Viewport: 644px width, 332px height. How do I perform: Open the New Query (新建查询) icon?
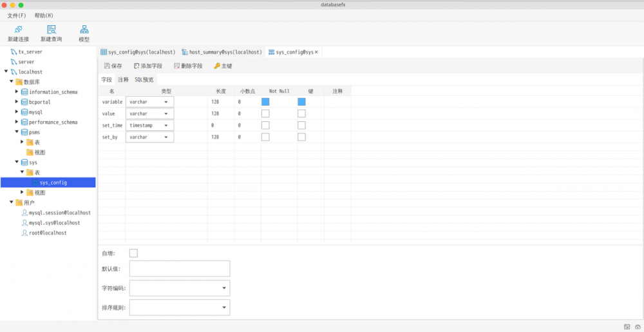(x=52, y=29)
